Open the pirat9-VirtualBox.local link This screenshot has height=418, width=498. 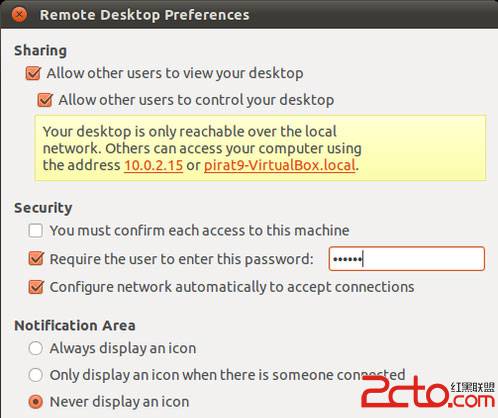tap(280, 165)
